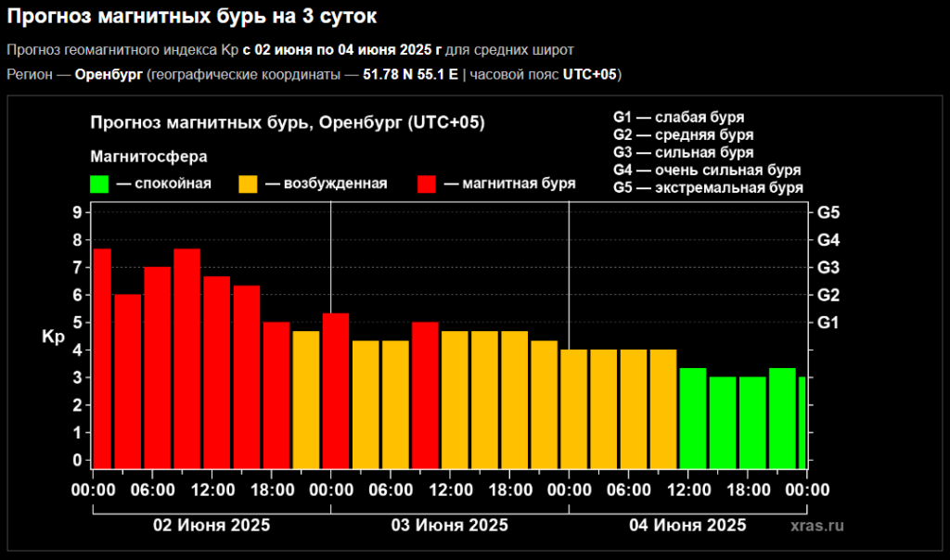Click the "Магнитосфера" legend heading
The image size is (950, 560).
(x=148, y=155)
